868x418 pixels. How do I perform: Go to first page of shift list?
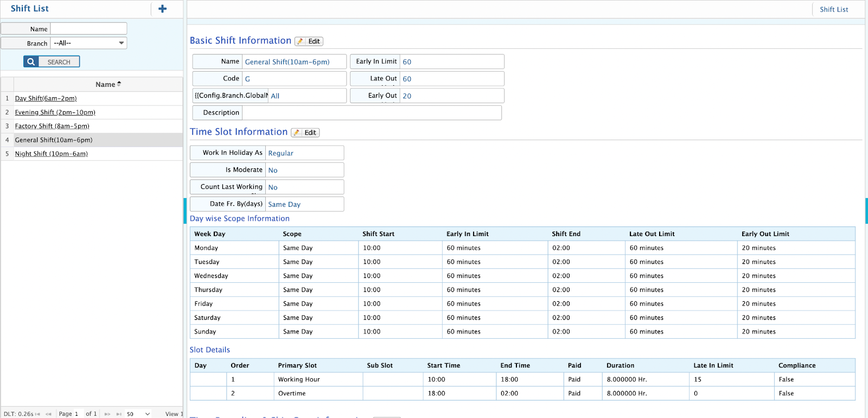[x=37, y=414]
